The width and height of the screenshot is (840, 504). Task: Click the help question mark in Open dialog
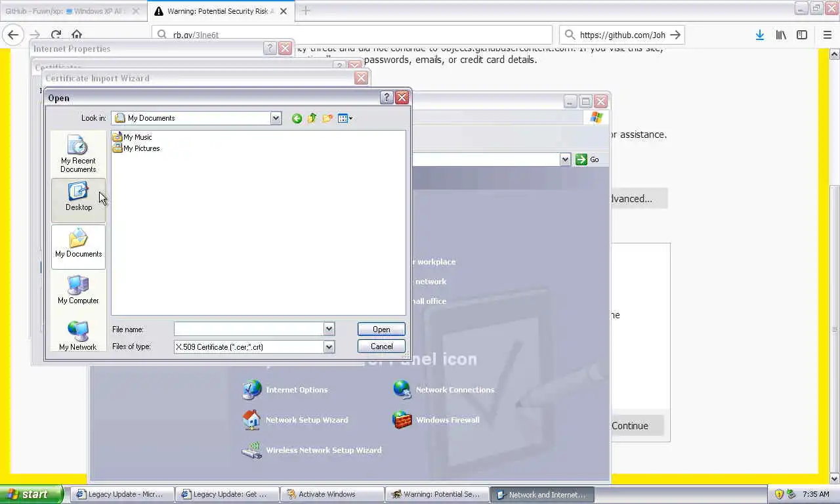click(x=387, y=98)
